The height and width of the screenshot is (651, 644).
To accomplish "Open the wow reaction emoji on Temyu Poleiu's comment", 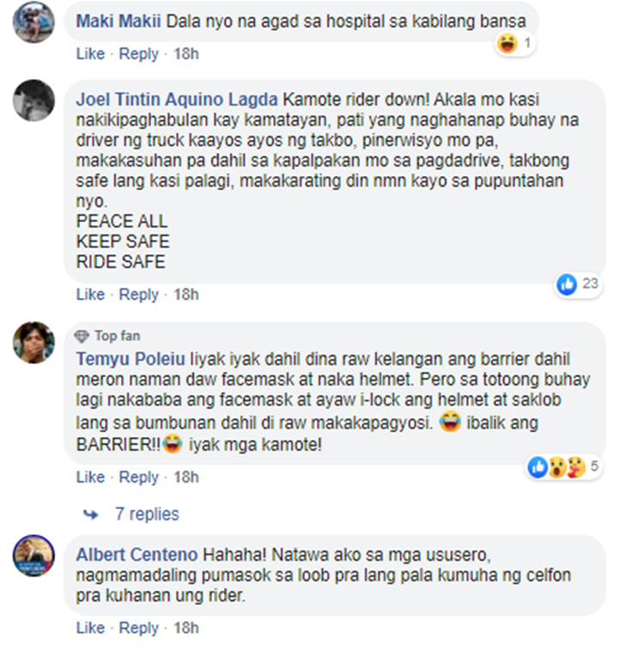I will [x=556, y=467].
